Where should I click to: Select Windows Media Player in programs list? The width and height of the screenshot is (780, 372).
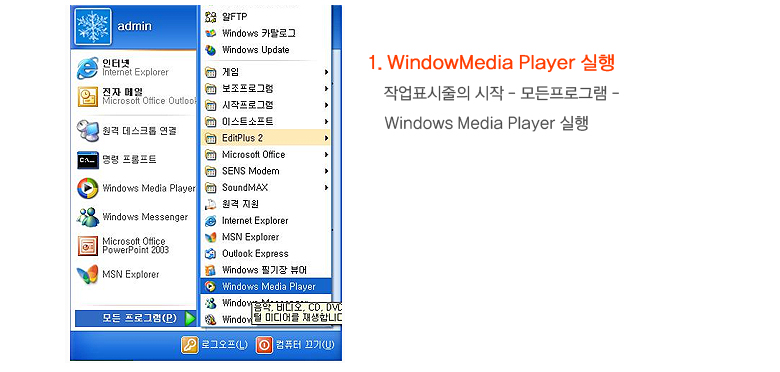click(266, 286)
